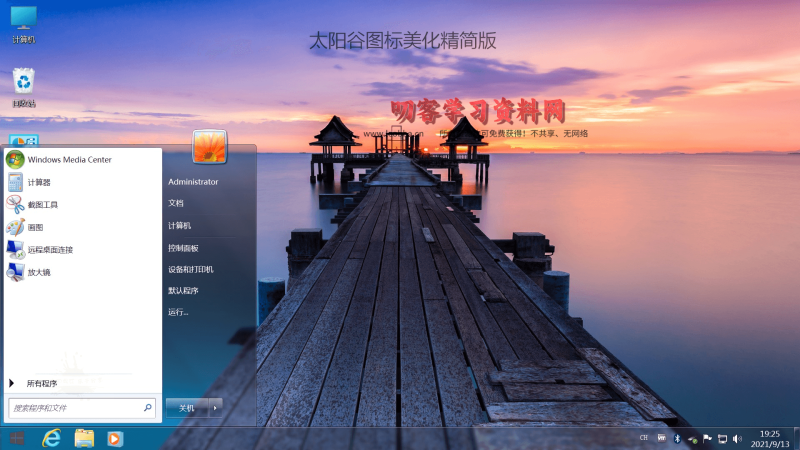
Task: Launch Windows Media Center from Start menu
Action: point(83,160)
